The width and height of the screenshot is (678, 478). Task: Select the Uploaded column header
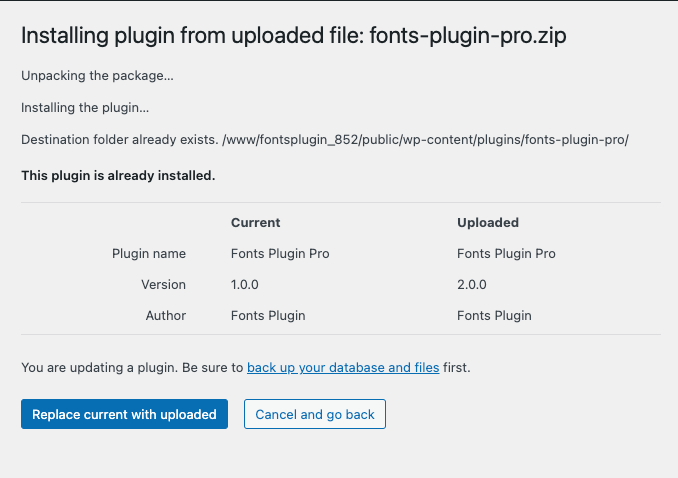pyautogui.click(x=488, y=222)
